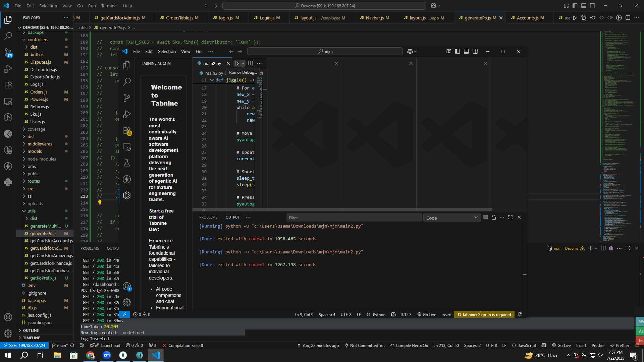Open Testing flask icon in mjm window

[127, 163]
